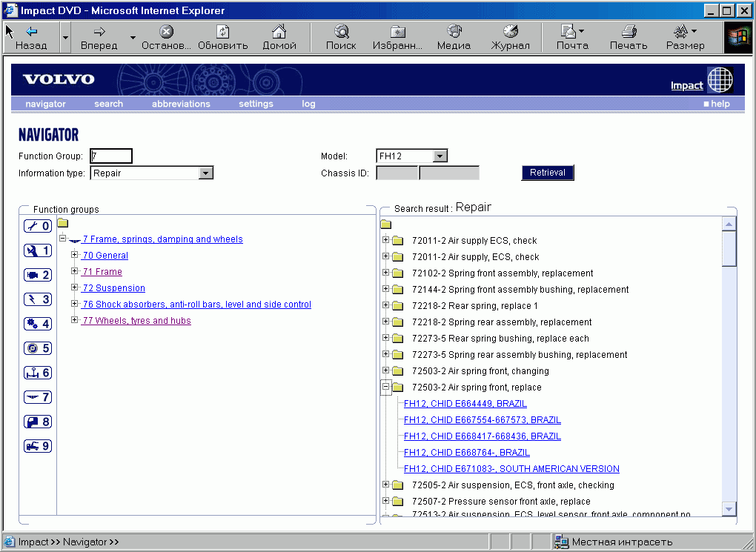
Task: Open function group 0 wrench icon
Action: [x=38, y=226]
